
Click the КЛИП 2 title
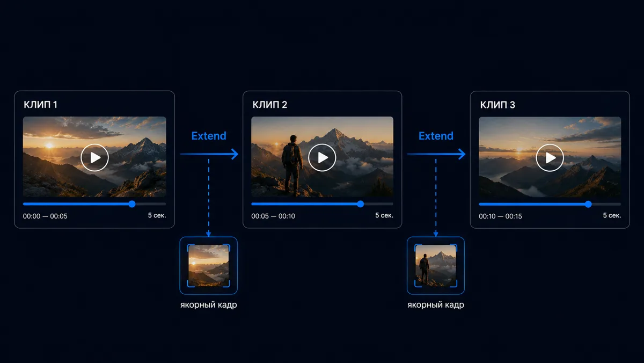click(x=270, y=105)
